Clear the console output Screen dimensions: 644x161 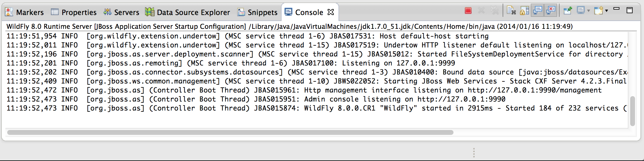point(511,11)
